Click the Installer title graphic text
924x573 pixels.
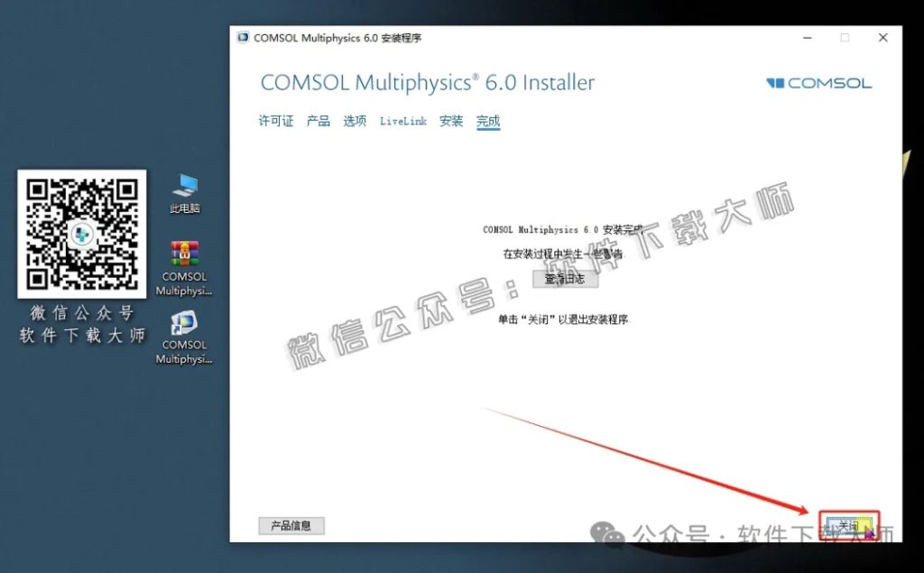(426, 82)
